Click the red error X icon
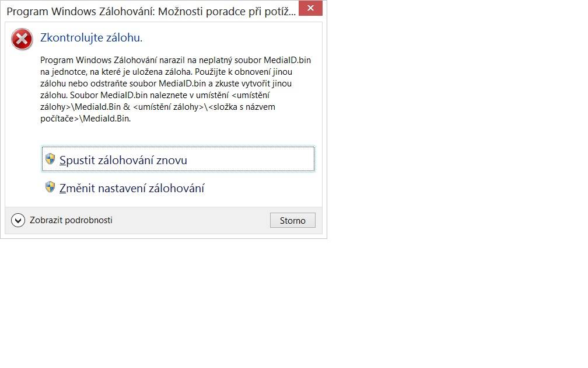This screenshot has height=368, width=588. point(22,39)
